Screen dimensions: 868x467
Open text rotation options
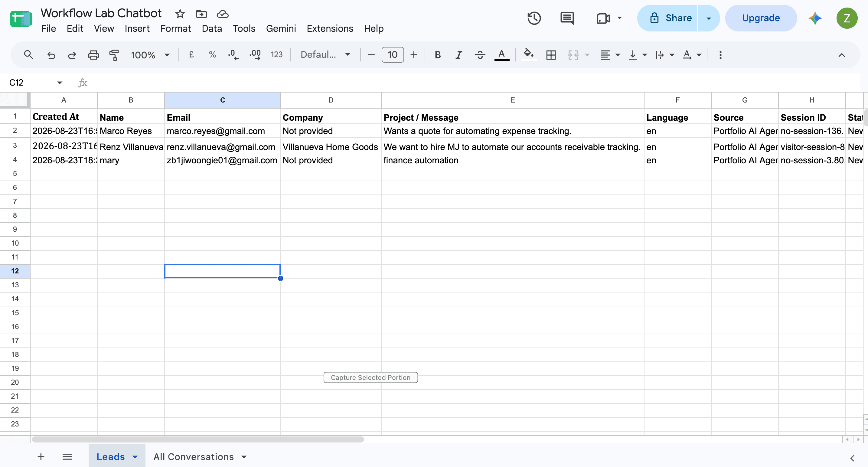[692, 54]
